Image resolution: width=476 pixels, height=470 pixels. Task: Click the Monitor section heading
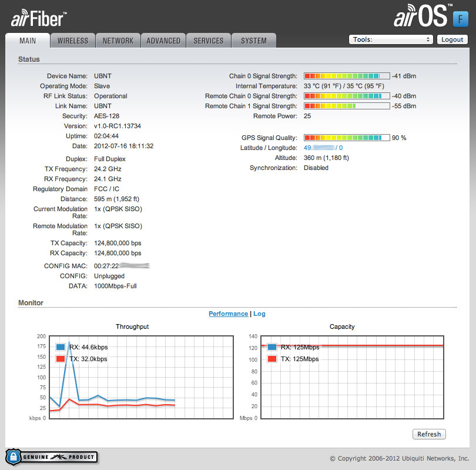31,303
